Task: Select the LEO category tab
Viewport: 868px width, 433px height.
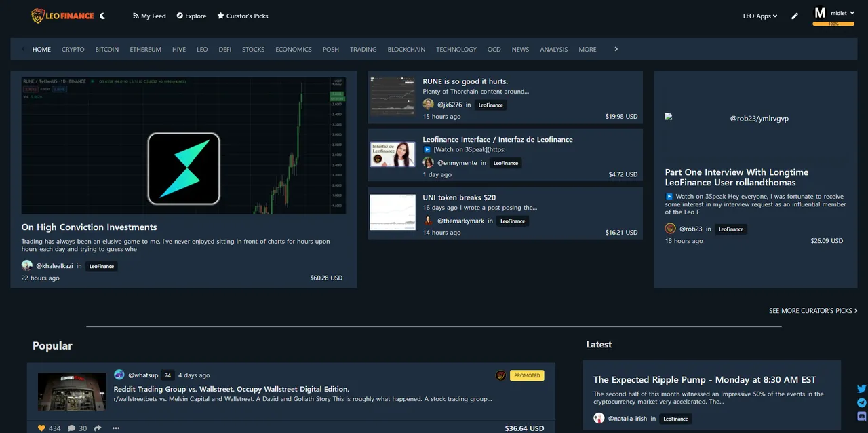Action: pos(202,49)
